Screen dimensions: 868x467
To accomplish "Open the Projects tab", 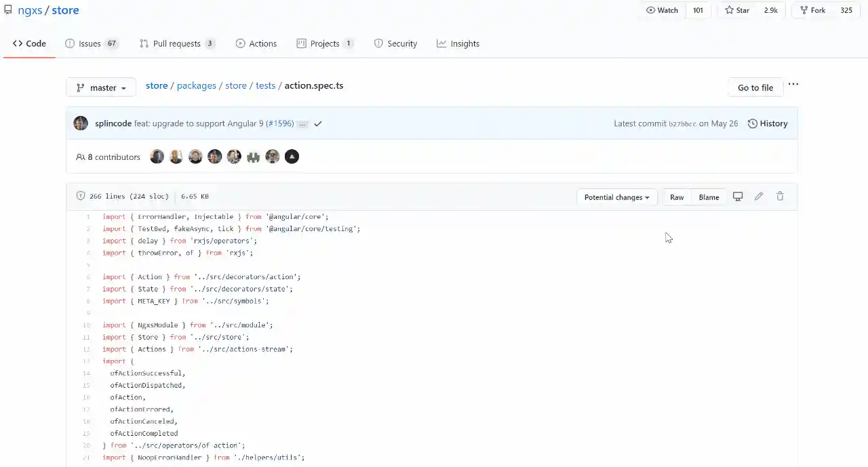I will (x=325, y=43).
